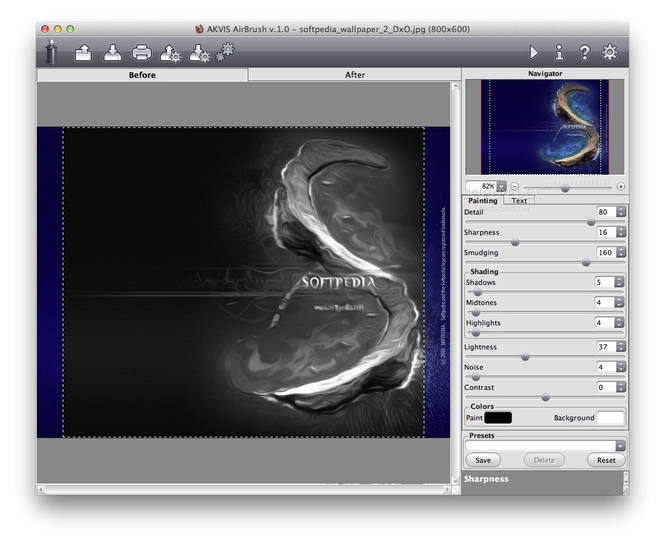
Task: Click the Smudging value field showing 160
Action: click(606, 252)
